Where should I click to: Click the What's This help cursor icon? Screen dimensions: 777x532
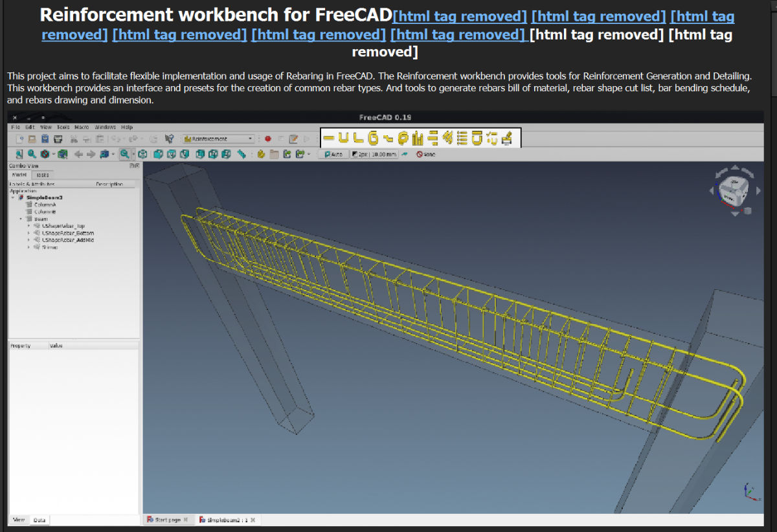pos(169,139)
